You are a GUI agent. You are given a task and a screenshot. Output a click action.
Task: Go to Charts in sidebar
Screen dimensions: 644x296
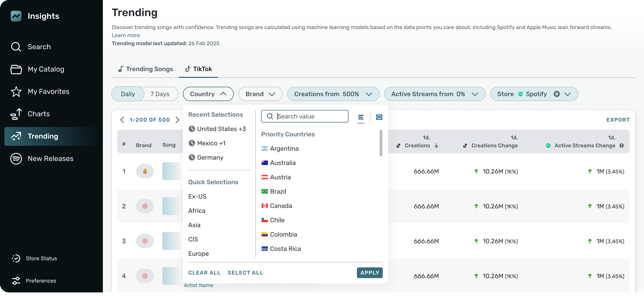click(x=38, y=114)
